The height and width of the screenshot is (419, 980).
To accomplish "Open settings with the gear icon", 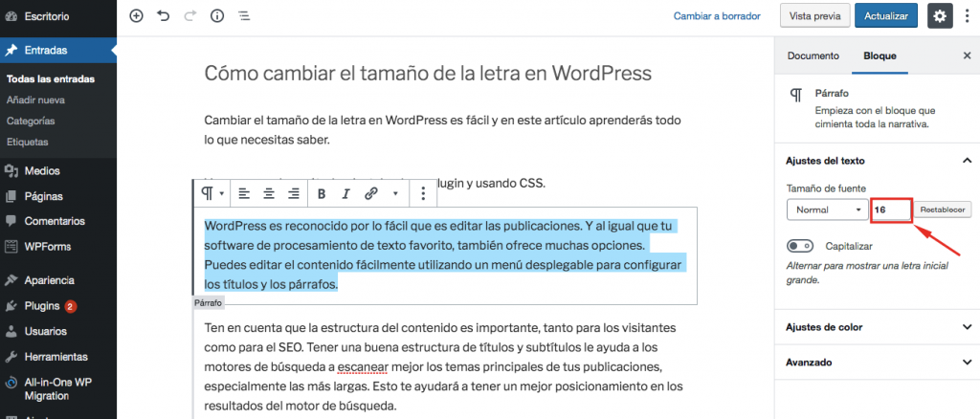I will [940, 16].
